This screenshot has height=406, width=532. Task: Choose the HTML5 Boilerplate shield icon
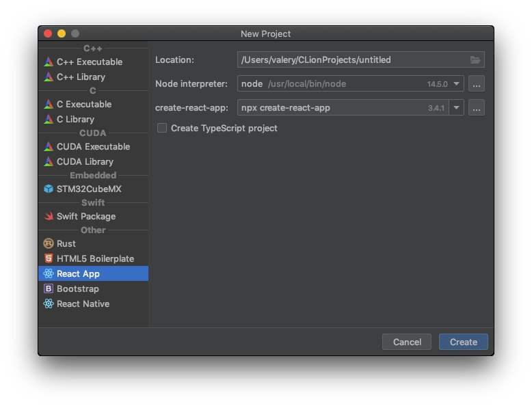tap(49, 258)
